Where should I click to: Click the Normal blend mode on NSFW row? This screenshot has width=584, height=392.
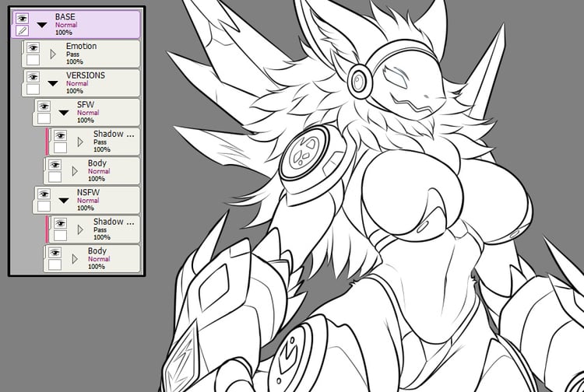[88, 201]
